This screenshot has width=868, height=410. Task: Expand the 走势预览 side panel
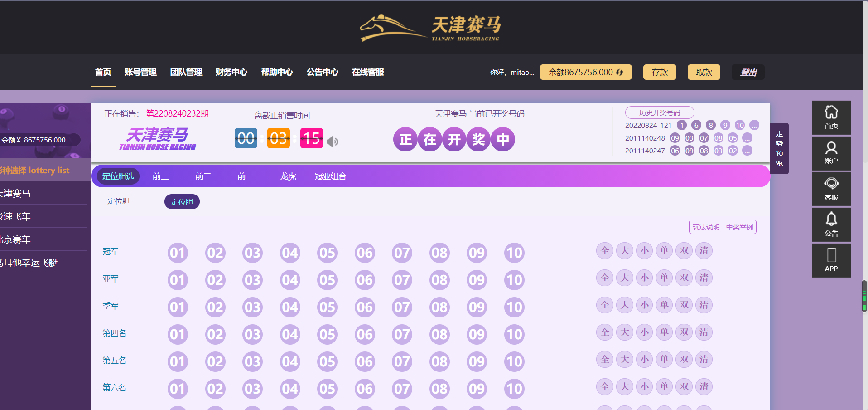point(779,149)
